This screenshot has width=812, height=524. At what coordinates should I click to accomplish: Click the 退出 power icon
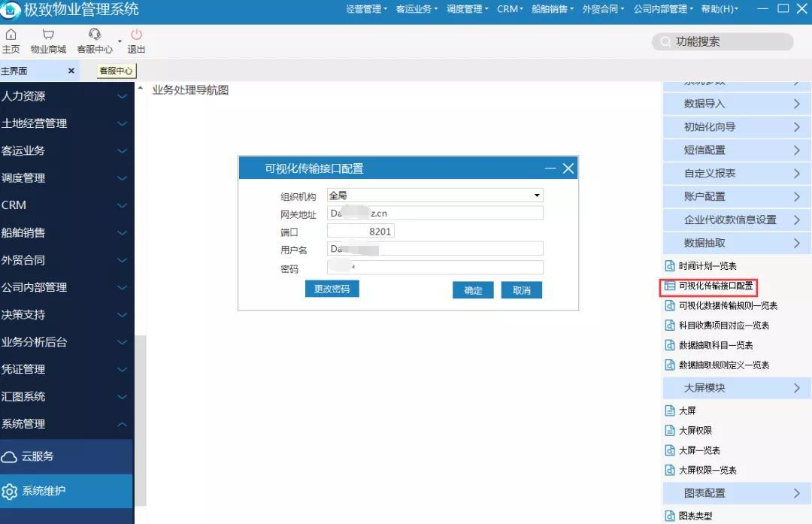click(x=136, y=34)
